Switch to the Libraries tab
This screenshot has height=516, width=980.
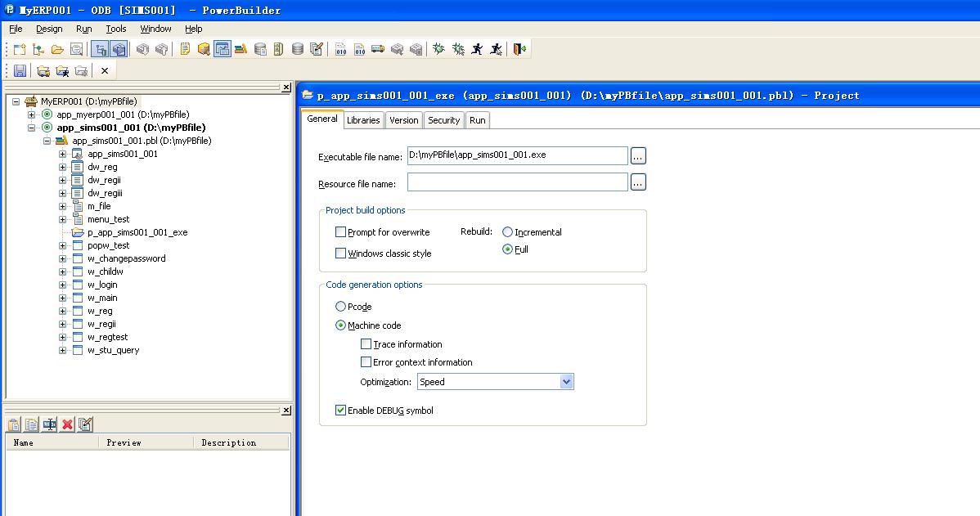[363, 120]
